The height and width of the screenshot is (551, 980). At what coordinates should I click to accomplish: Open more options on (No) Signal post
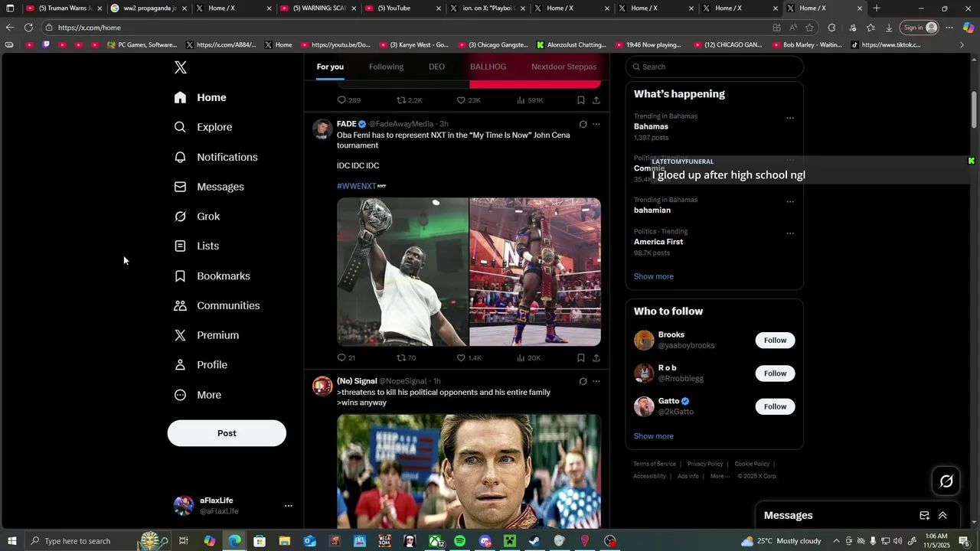(x=596, y=381)
